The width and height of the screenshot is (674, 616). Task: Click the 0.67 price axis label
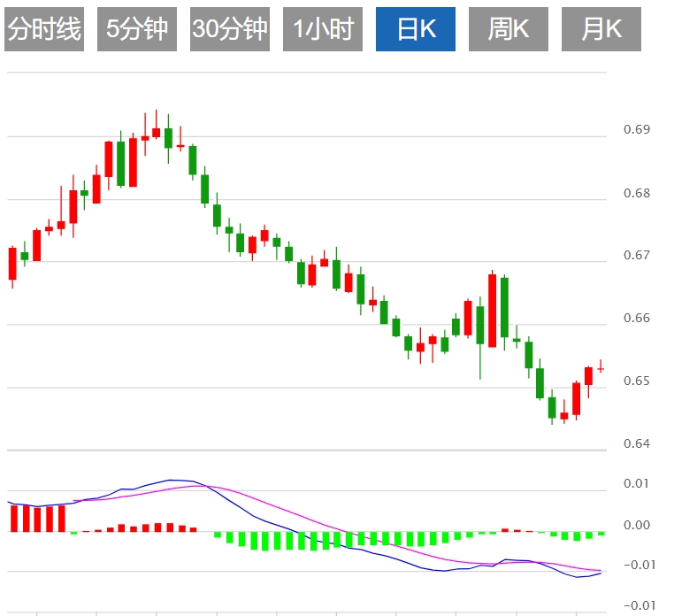coord(637,255)
